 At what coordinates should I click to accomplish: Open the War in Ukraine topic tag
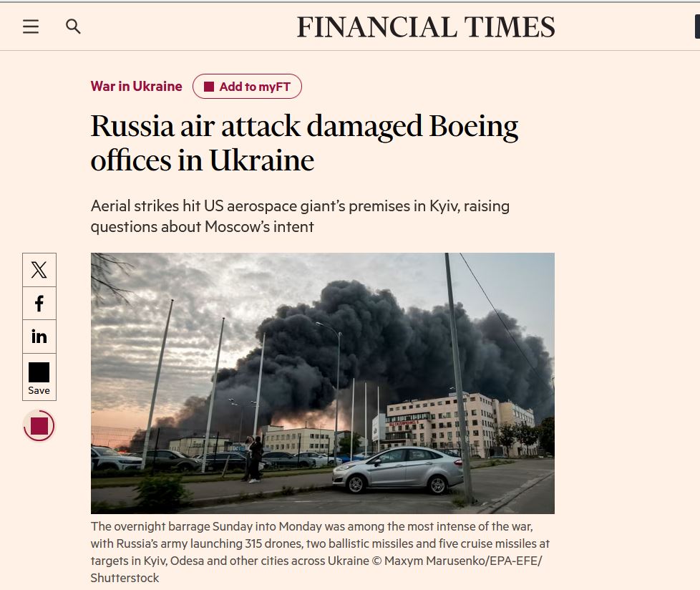(136, 86)
